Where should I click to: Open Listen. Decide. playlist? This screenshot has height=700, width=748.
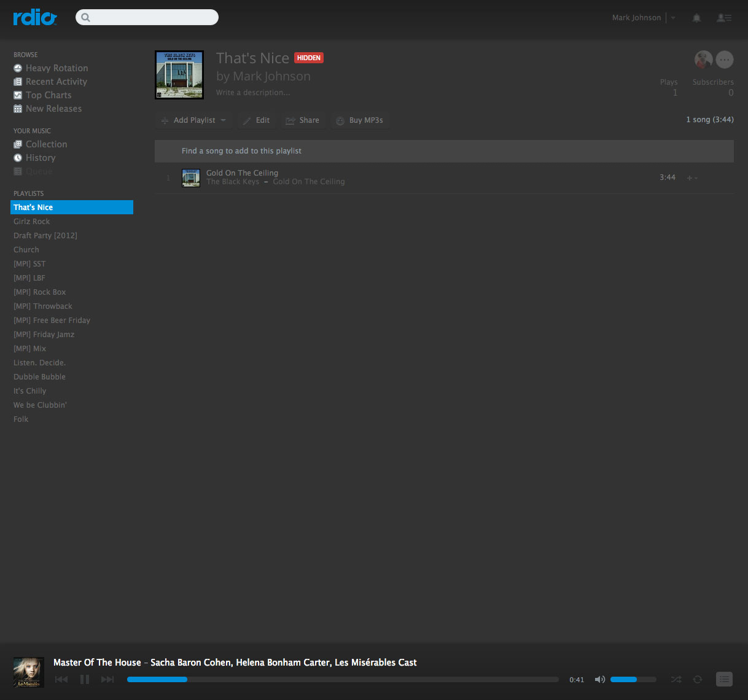40,363
